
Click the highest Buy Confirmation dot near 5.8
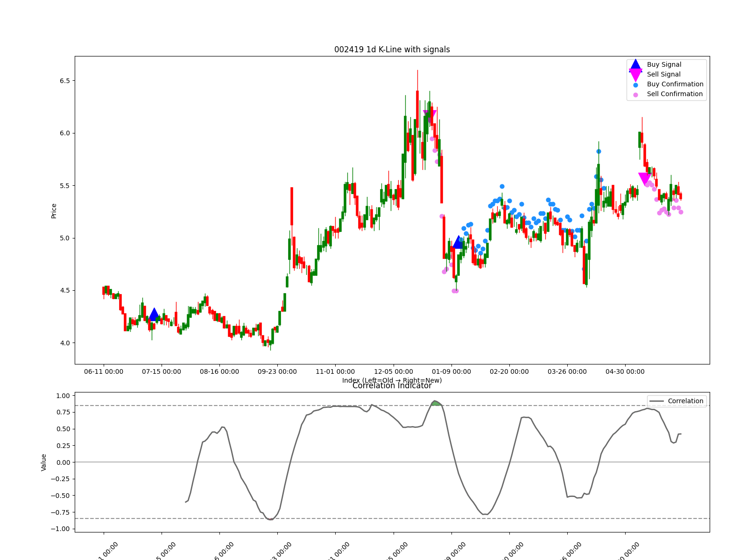click(599, 151)
